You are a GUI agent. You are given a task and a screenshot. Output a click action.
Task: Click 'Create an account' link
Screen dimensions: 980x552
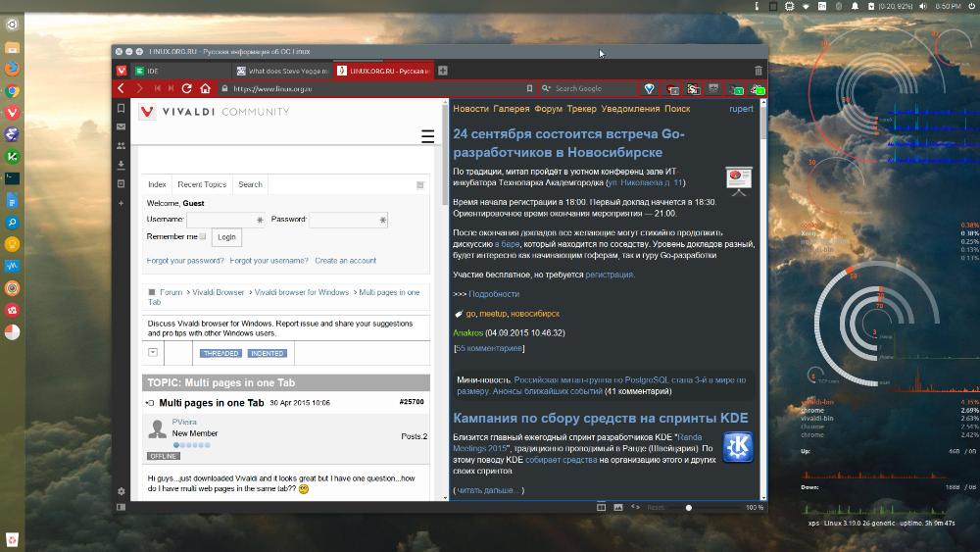pos(346,261)
